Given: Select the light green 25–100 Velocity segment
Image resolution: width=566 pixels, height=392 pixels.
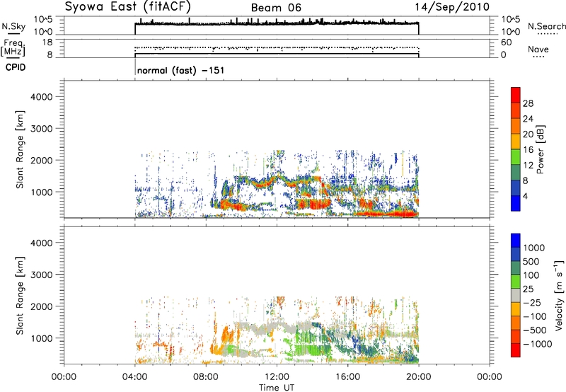Looking at the screenshot, I should pyautogui.click(x=516, y=282).
